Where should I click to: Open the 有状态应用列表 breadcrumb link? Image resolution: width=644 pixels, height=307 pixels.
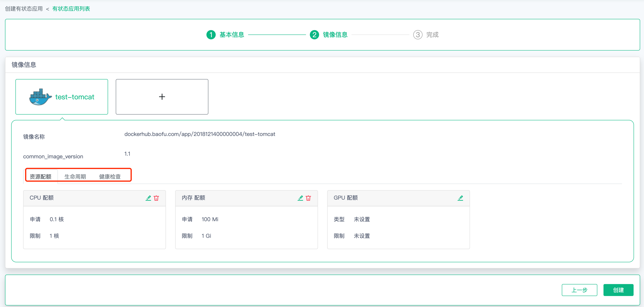click(71, 9)
